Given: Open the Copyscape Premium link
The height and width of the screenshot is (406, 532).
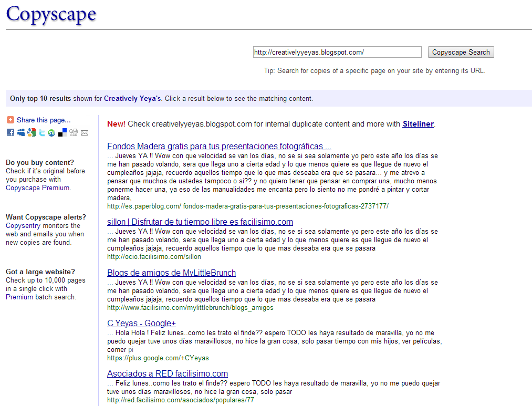Looking at the screenshot, I should (x=37, y=188).
